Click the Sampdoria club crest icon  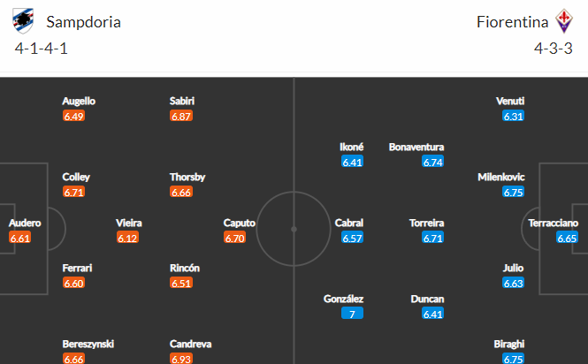coord(23,21)
